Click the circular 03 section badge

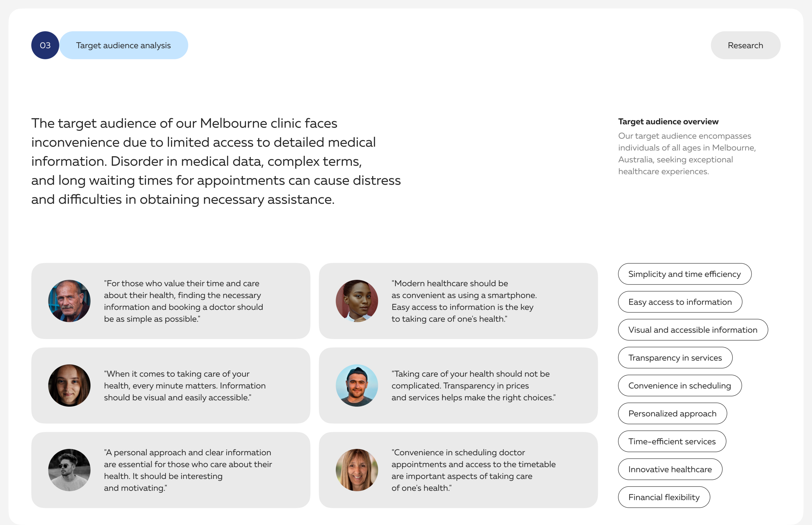45,45
